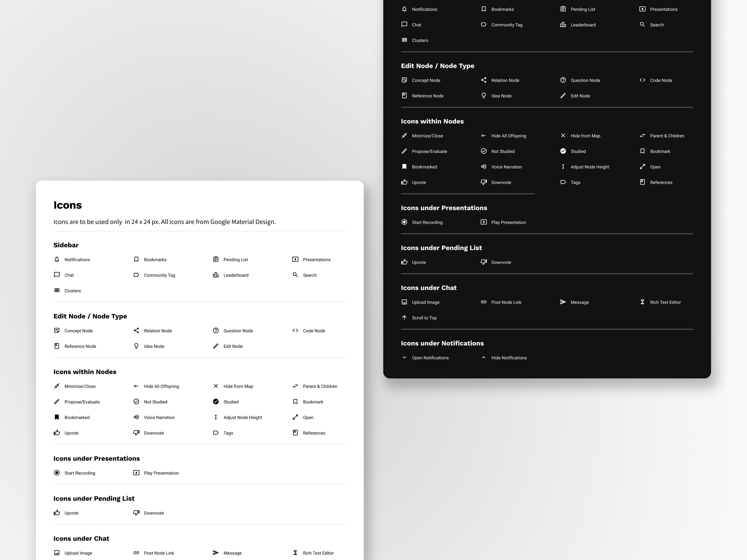Viewport: 747px width, 560px height.
Task: Click Code Node icon in dark panel
Action: click(x=642, y=80)
